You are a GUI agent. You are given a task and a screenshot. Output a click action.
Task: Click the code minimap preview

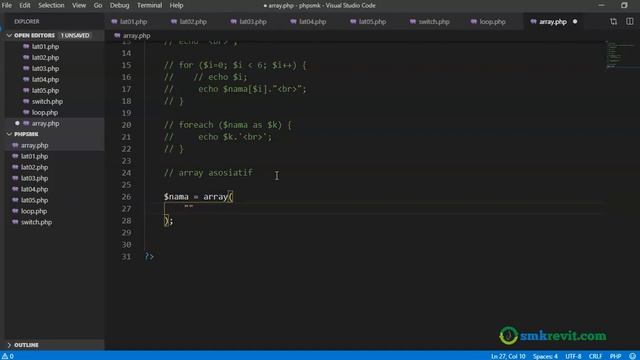coord(620,54)
